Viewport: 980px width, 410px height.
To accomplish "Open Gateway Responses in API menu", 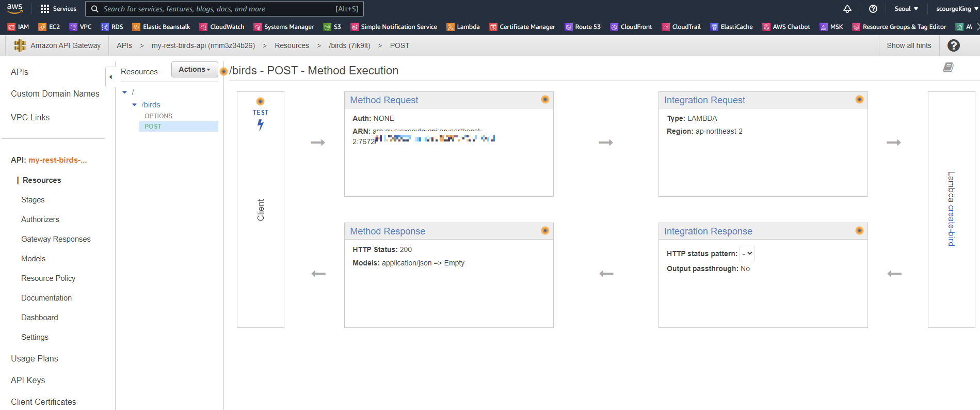I will pos(56,239).
